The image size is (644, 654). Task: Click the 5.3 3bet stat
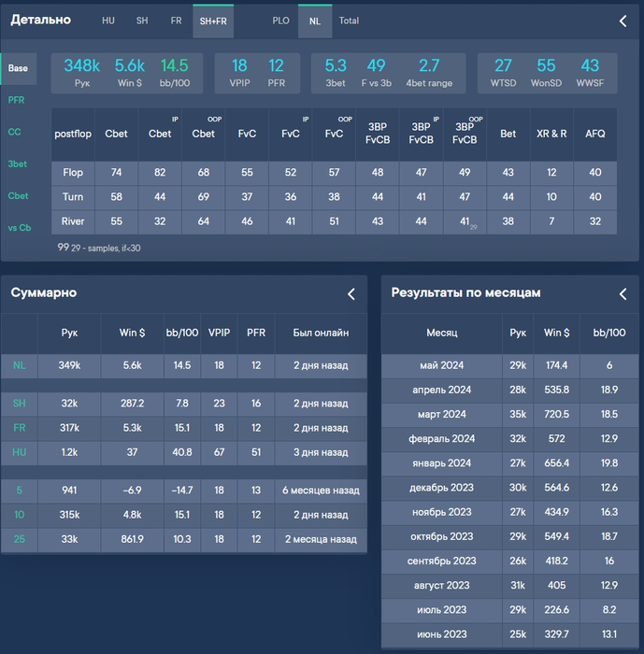coord(336,73)
